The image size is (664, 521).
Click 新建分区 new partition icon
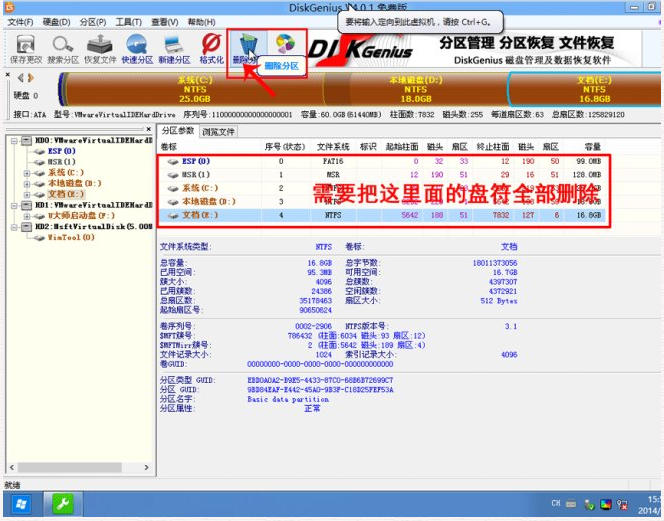(x=174, y=50)
